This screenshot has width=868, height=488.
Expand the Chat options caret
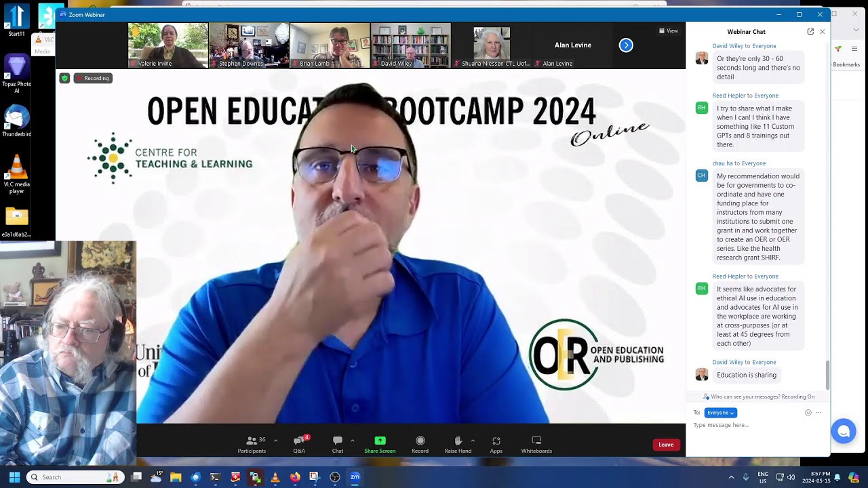click(352, 441)
